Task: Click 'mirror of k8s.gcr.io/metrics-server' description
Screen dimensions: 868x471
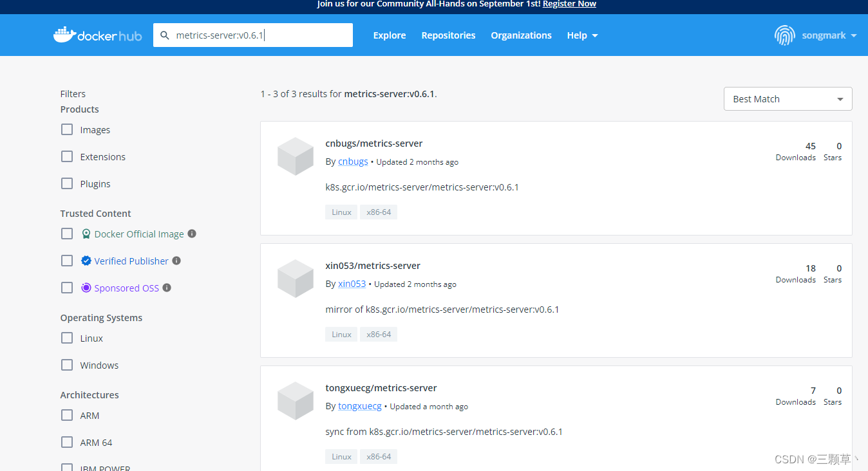Action: pos(442,309)
